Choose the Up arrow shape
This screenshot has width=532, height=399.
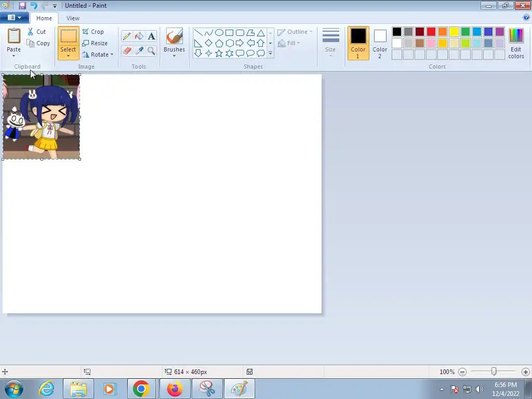261,43
